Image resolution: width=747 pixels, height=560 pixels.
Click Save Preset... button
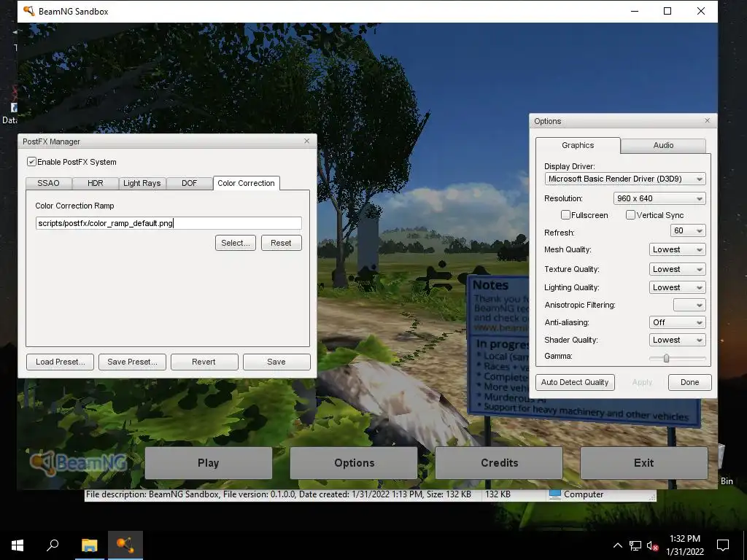tap(133, 362)
